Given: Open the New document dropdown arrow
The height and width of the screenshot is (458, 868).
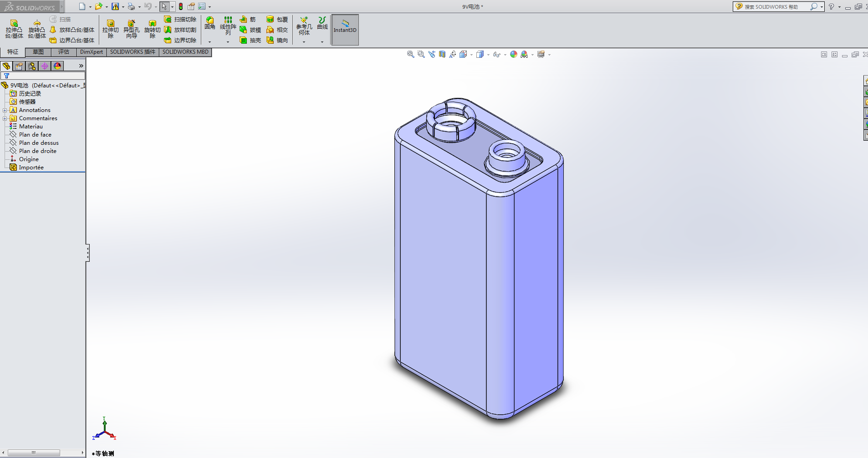Looking at the screenshot, I should pos(90,7).
